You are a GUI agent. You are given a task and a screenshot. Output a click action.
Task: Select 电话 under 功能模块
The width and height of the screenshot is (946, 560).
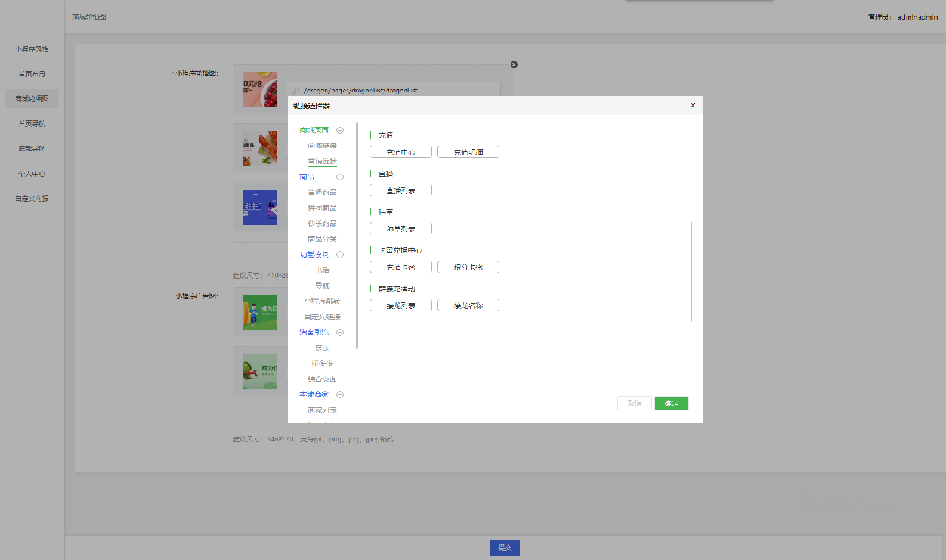[322, 270]
